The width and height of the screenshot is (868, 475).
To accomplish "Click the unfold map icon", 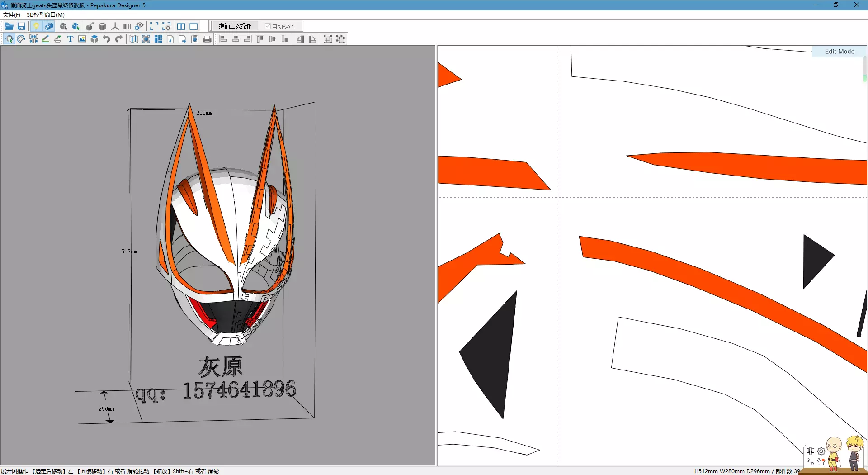I will [x=134, y=39].
